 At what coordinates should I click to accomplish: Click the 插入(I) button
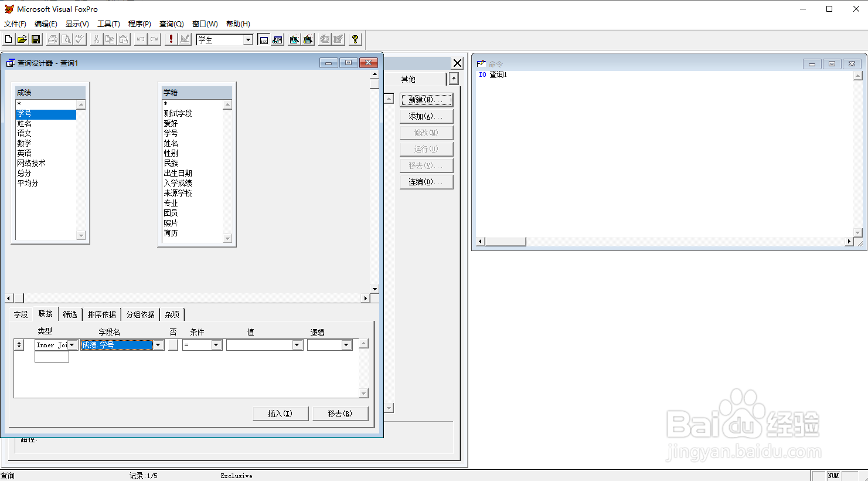point(280,414)
